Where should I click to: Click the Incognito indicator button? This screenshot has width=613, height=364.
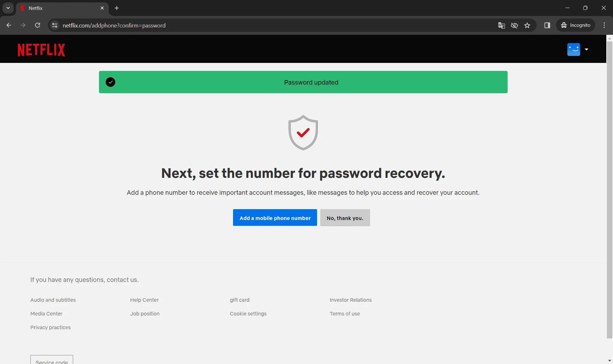click(x=576, y=25)
